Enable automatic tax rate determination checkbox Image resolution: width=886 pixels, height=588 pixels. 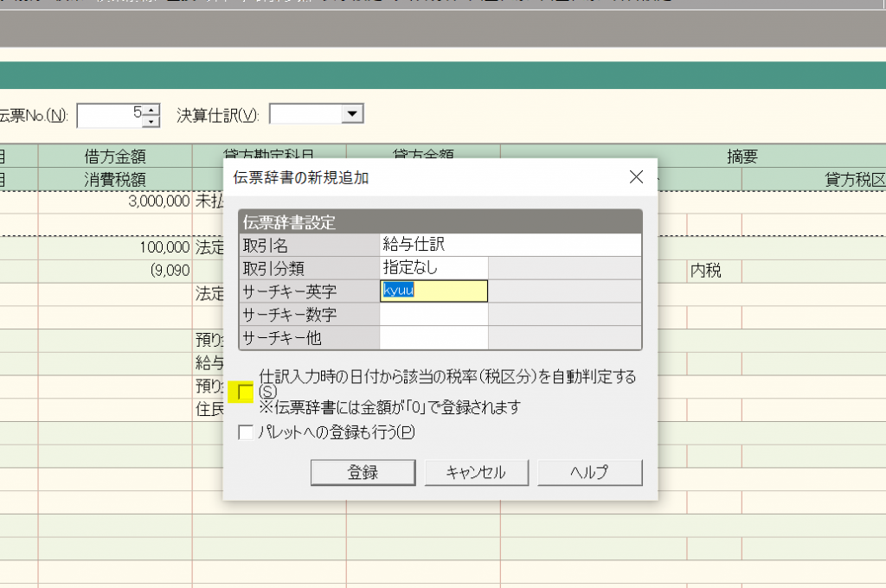pos(246,393)
